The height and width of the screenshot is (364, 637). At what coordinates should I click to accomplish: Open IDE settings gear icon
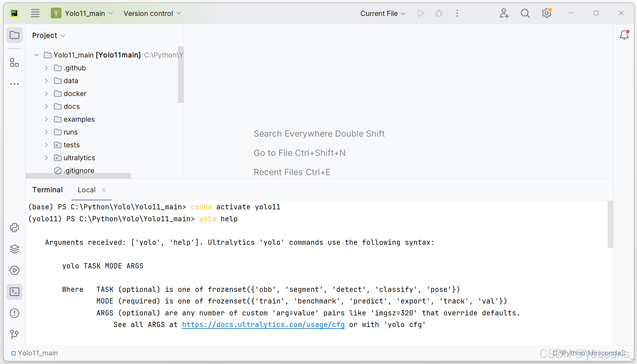546,13
